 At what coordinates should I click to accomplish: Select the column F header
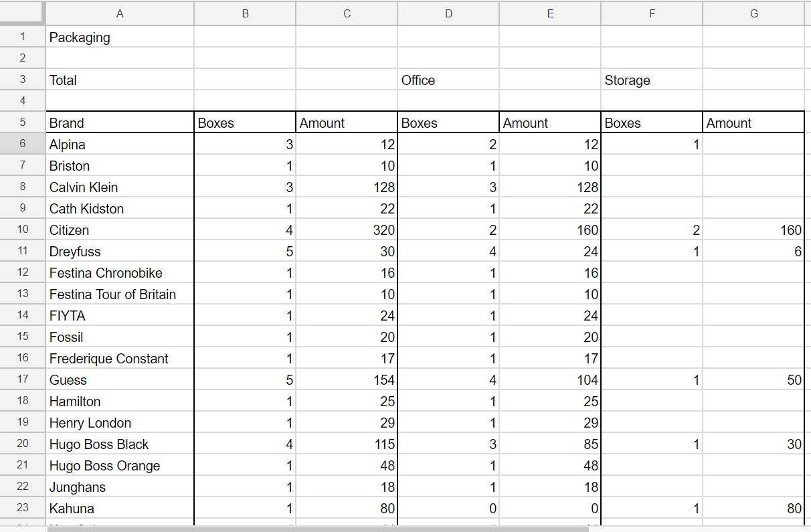point(652,13)
